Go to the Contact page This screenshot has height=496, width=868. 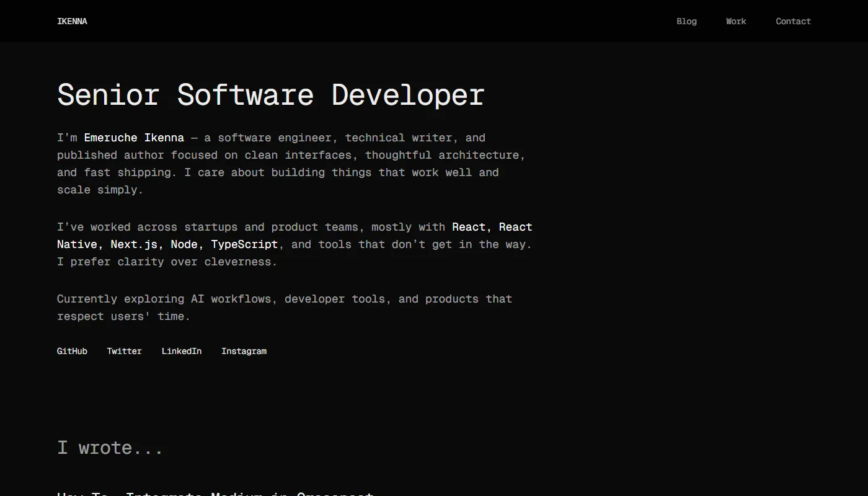[x=793, y=21]
